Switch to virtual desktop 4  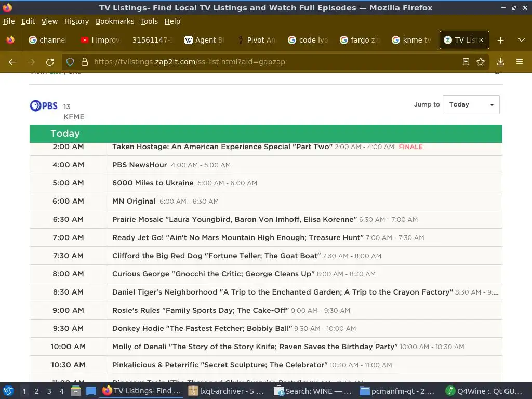[x=62, y=391]
